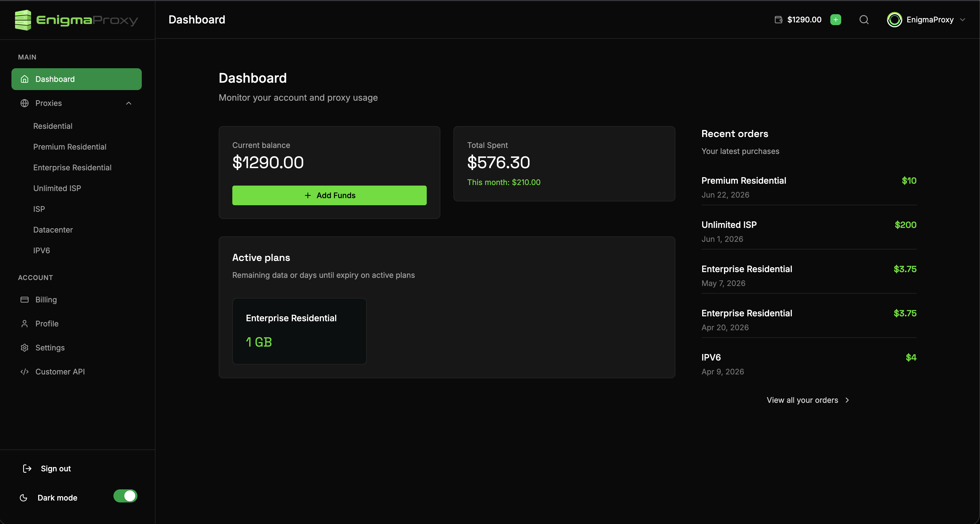Click the 1 GB remaining data value

[x=259, y=342]
